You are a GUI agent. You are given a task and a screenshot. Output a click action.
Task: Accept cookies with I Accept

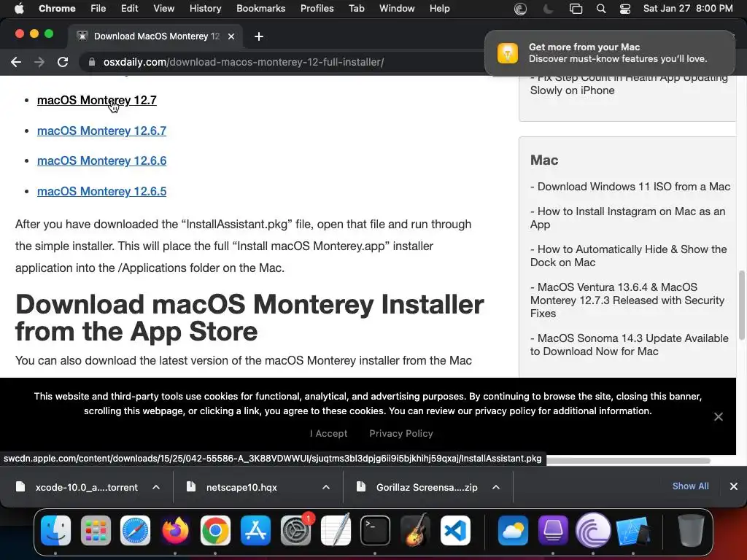[x=329, y=433]
